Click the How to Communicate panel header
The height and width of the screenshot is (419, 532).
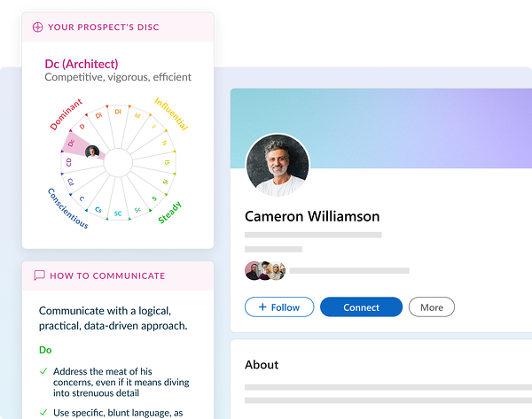tap(118, 275)
